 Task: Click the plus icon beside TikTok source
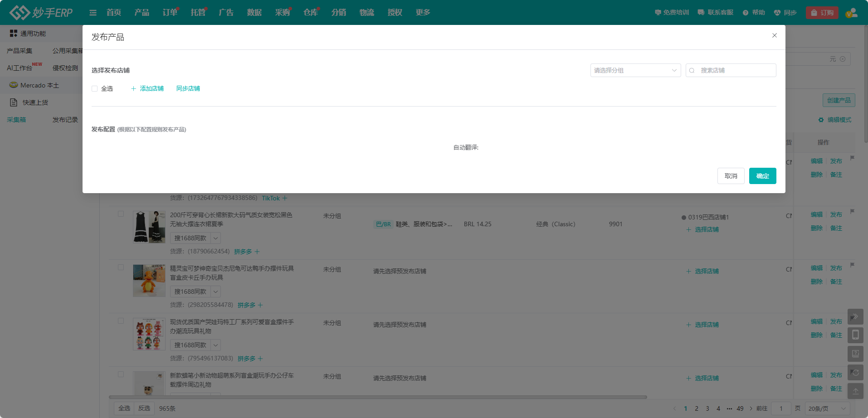pos(285,198)
